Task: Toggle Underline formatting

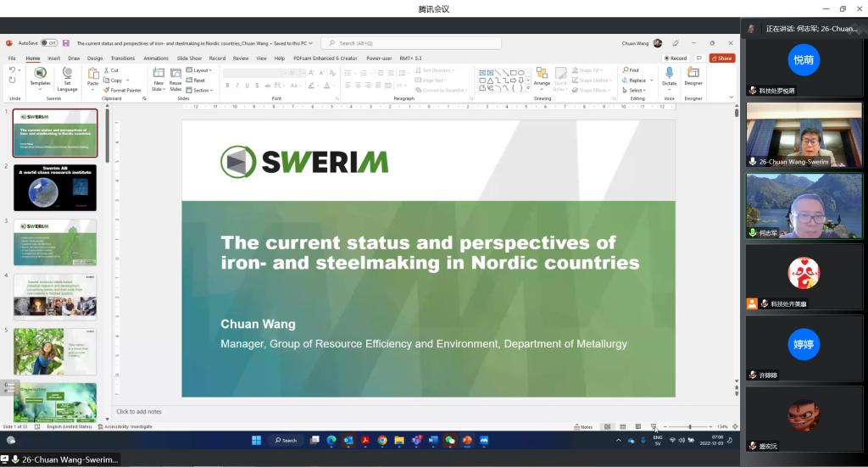Action: click(248, 86)
